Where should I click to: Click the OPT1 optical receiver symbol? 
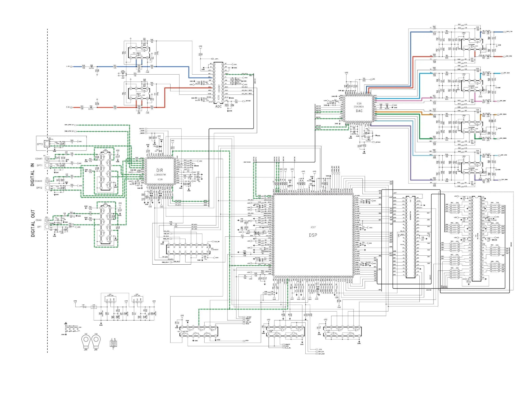point(47,165)
